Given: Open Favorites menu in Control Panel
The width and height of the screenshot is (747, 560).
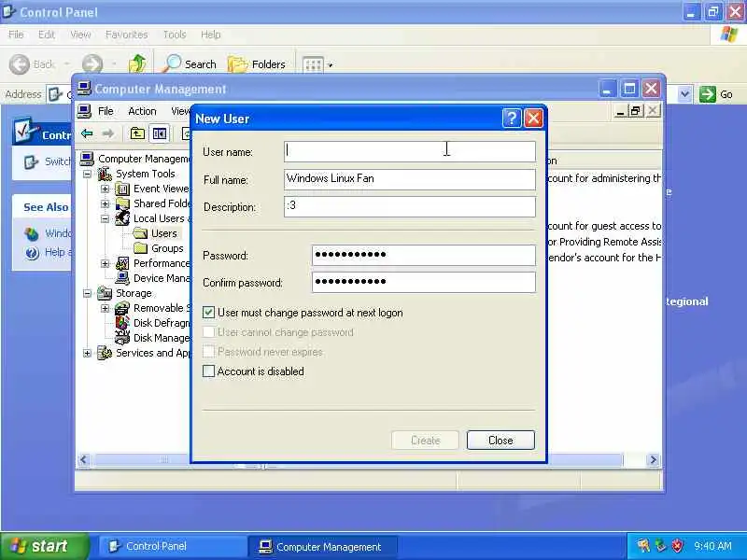Looking at the screenshot, I should point(127,35).
